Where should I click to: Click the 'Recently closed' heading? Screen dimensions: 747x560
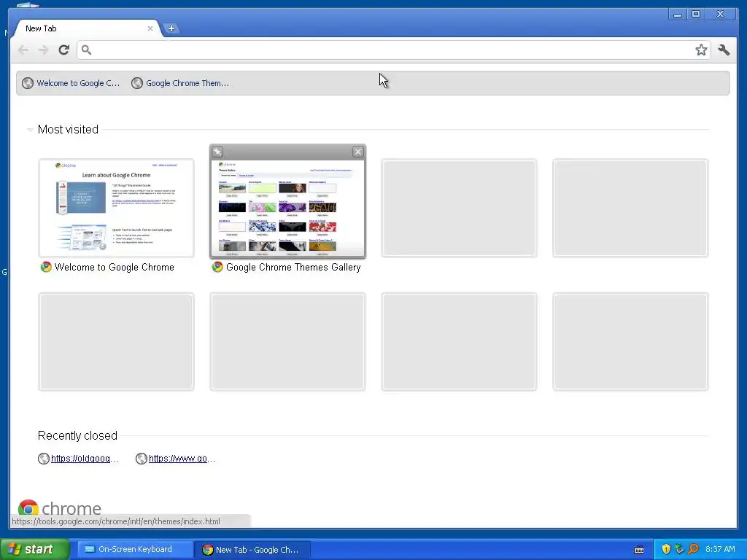pos(77,436)
